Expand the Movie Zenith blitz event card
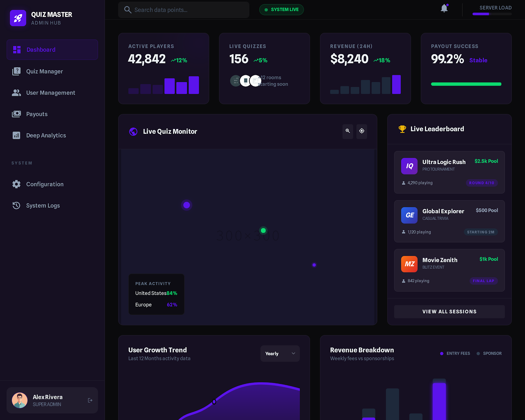 click(x=449, y=270)
